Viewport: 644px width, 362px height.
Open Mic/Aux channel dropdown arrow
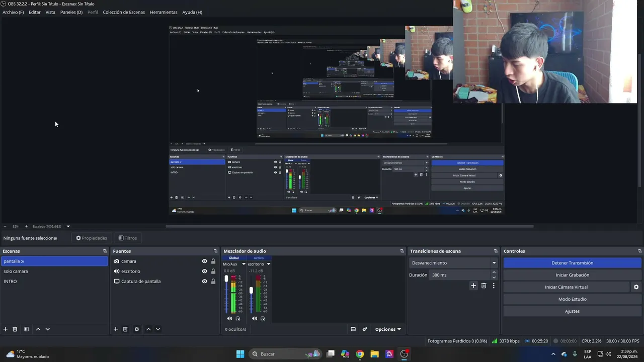pos(244,264)
